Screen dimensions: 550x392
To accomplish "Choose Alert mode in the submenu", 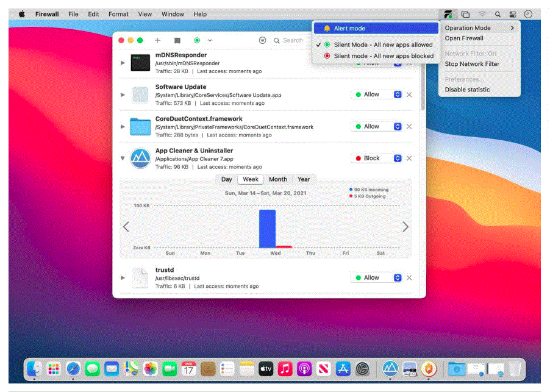I will tap(376, 29).
